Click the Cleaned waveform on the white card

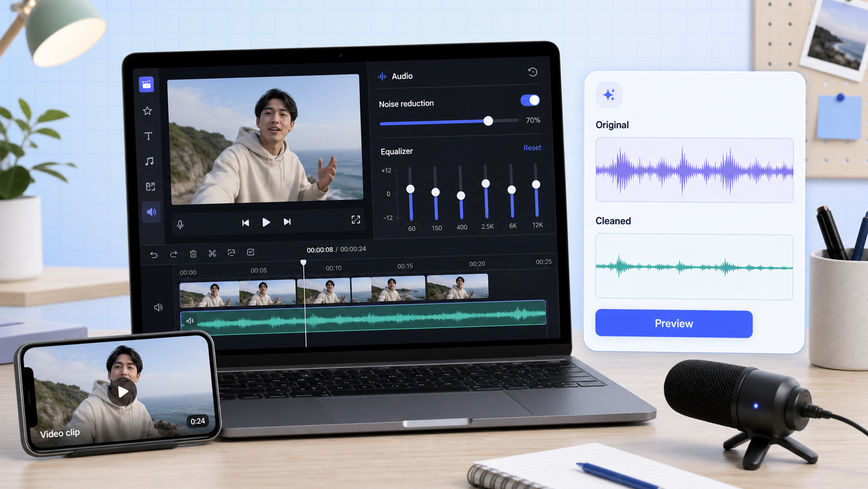coord(694,267)
